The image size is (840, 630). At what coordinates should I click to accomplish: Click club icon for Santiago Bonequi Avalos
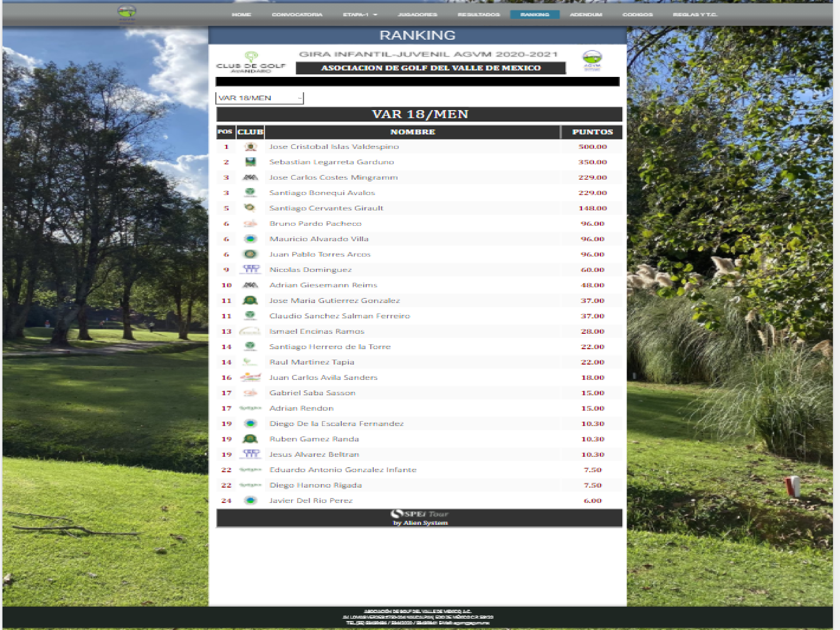click(250, 193)
